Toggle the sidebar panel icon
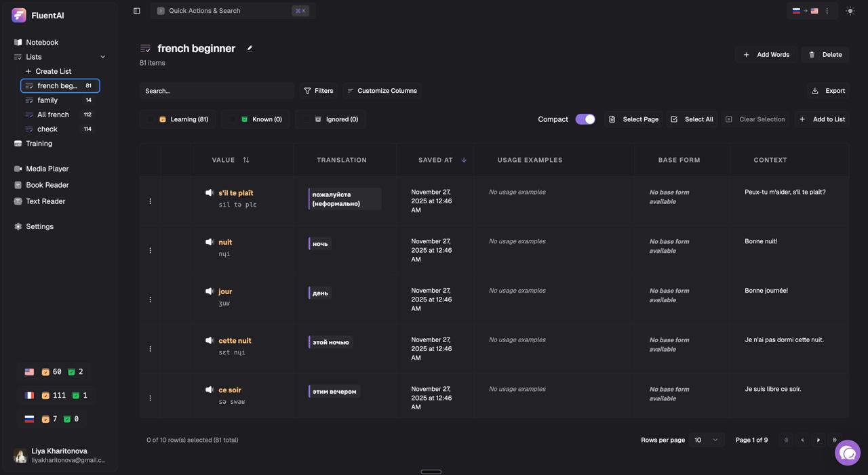This screenshot has width=868, height=475. point(137,11)
